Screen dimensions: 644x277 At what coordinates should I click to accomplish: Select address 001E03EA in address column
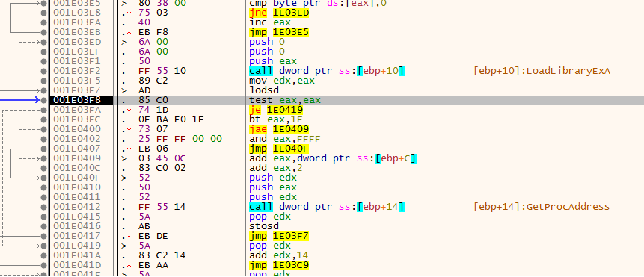[77, 22]
